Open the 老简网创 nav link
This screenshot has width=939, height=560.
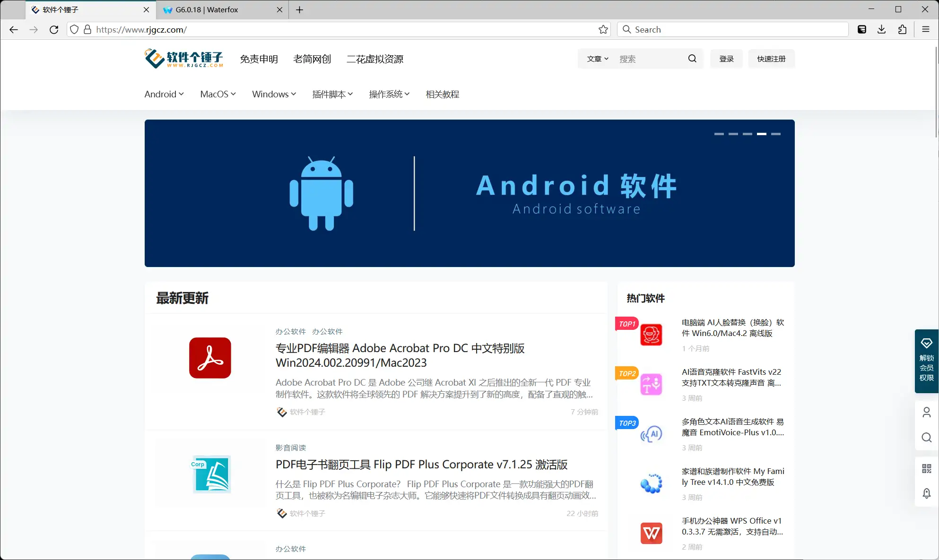(x=312, y=59)
